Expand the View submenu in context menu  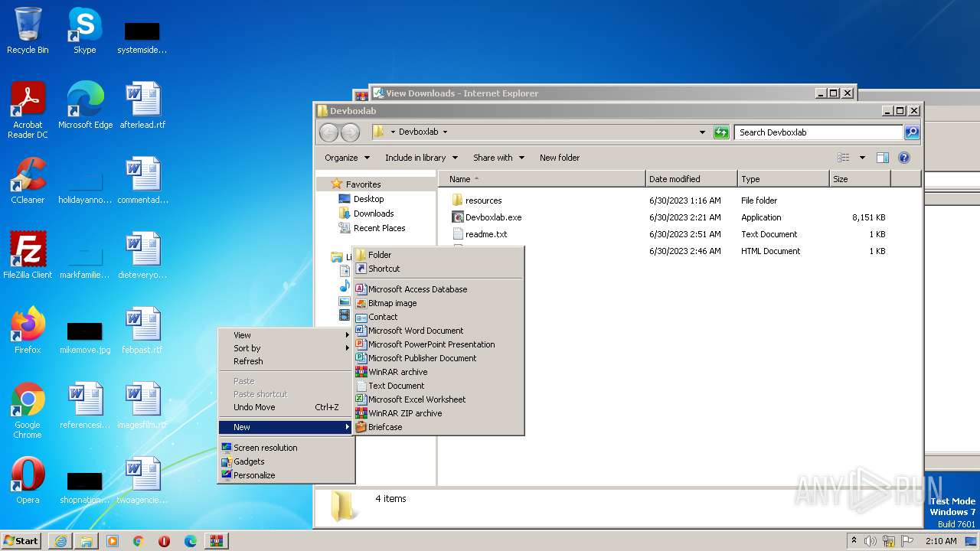[x=286, y=335]
